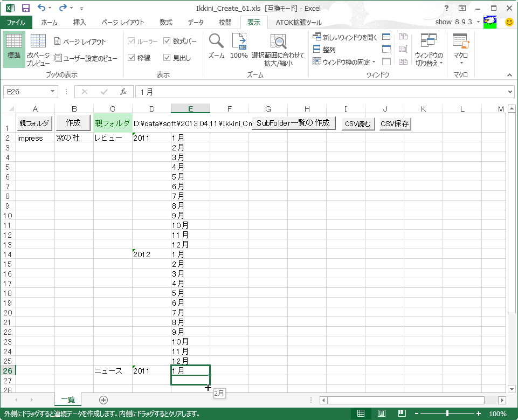Open 改ページプレビュー page break preview
Viewport: 518px width, 420px height.
click(38, 49)
